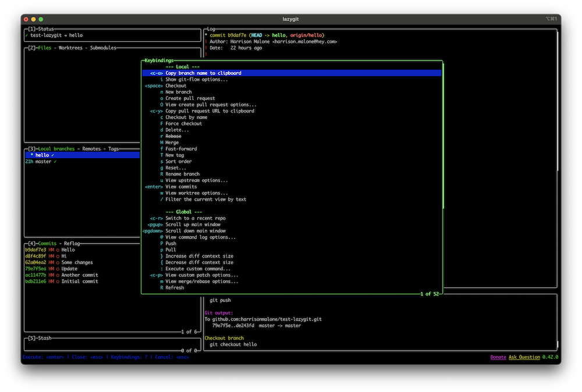The width and height of the screenshot is (582, 392).
Task: Switch to the Reflog tab
Action: [x=71, y=243]
